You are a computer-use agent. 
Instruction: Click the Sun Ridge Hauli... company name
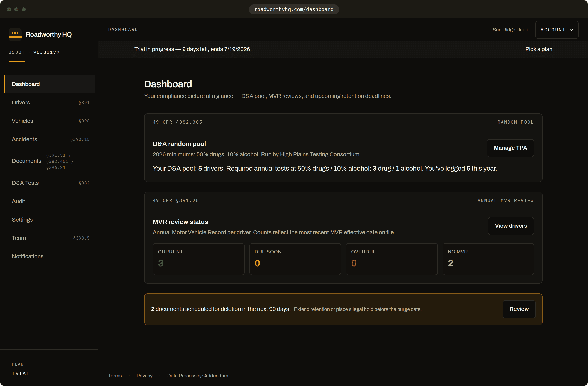(512, 30)
